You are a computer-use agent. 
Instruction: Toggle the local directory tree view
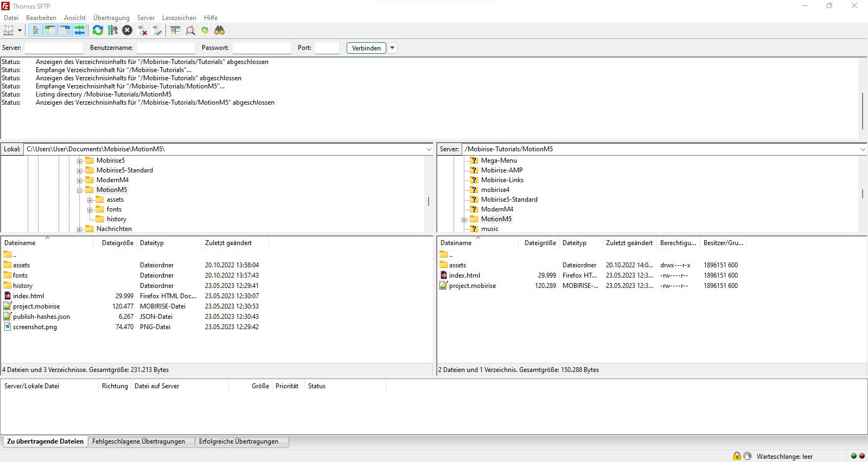50,30
